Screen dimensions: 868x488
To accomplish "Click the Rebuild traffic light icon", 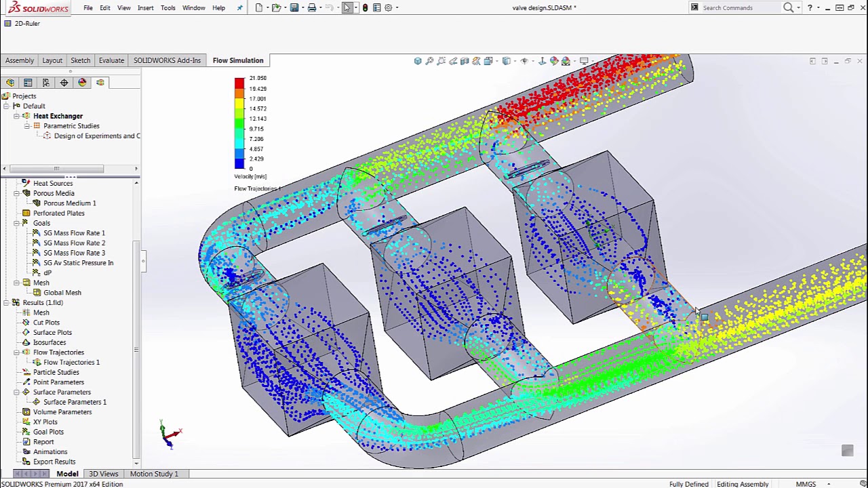I will pyautogui.click(x=366, y=7).
